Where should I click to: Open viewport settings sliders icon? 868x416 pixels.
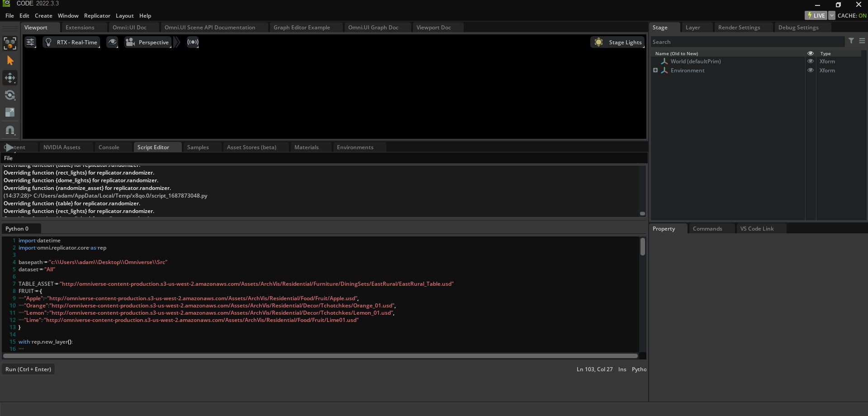tap(30, 42)
